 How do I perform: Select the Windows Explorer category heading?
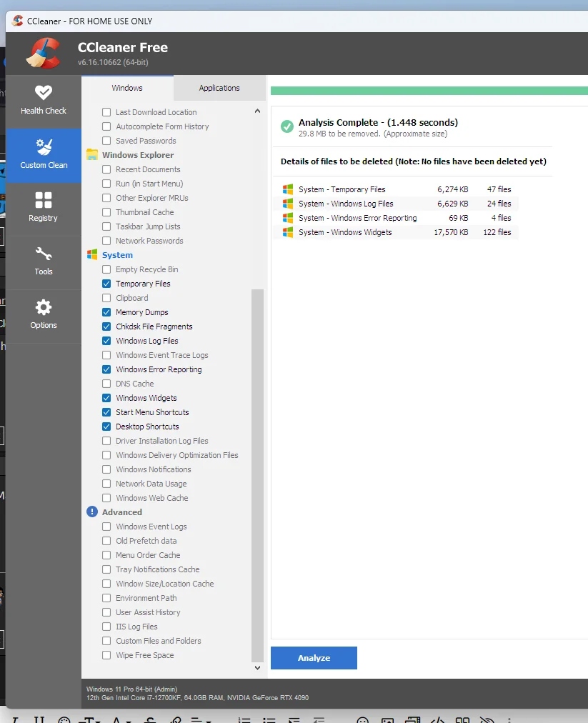tap(138, 155)
